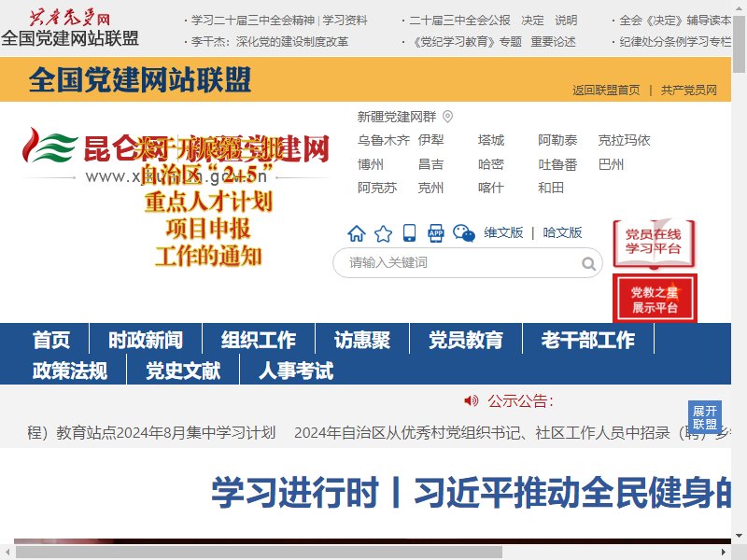Open the 党员教育 menu item
747x560 pixels.
(465, 340)
